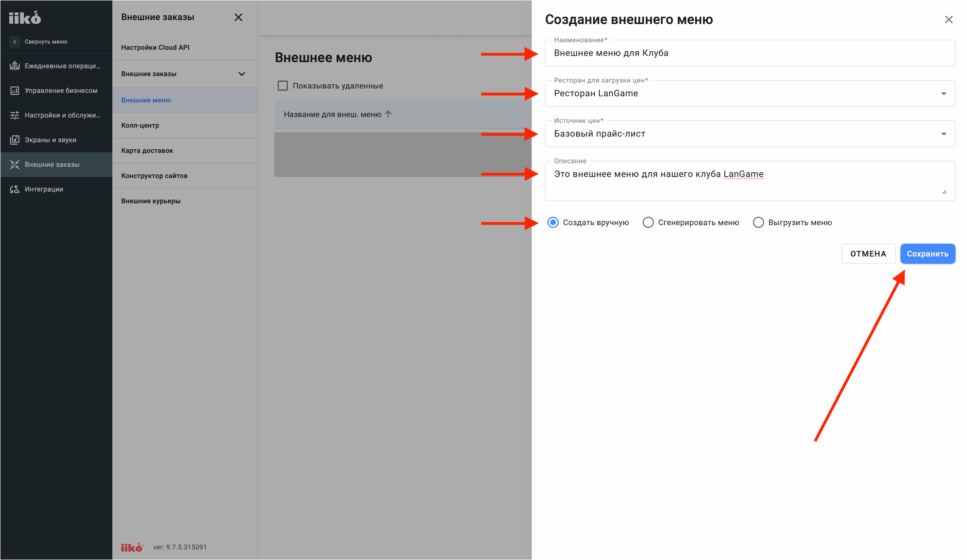Click the Экраны и звуки icon
Image resolution: width=967 pixels, height=560 pixels.
click(x=15, y=140)
